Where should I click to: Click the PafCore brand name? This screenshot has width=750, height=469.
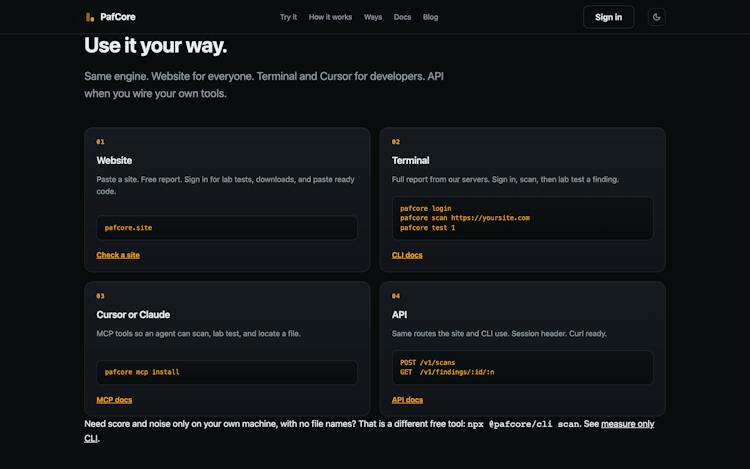coord(118,17)
